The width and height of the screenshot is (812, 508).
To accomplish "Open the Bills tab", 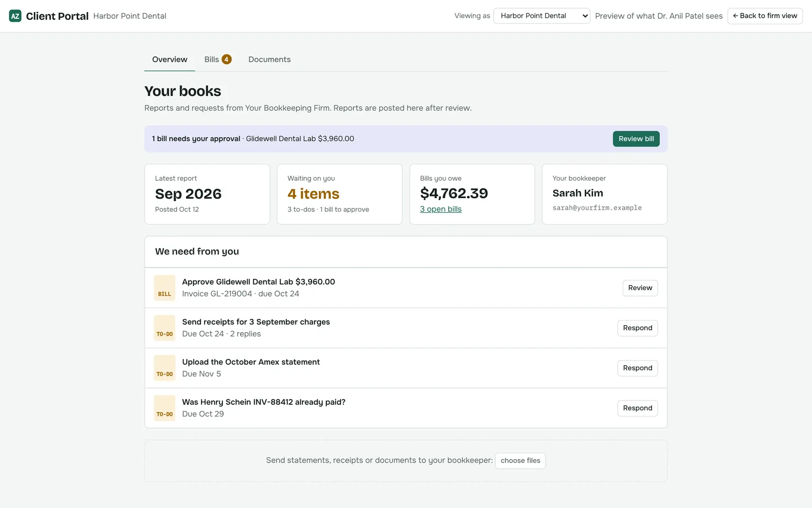I will tap(218, 59).
